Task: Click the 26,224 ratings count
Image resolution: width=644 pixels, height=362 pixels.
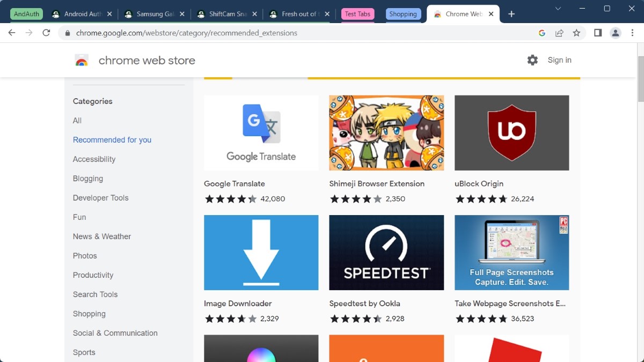Action: pos(523,199)
